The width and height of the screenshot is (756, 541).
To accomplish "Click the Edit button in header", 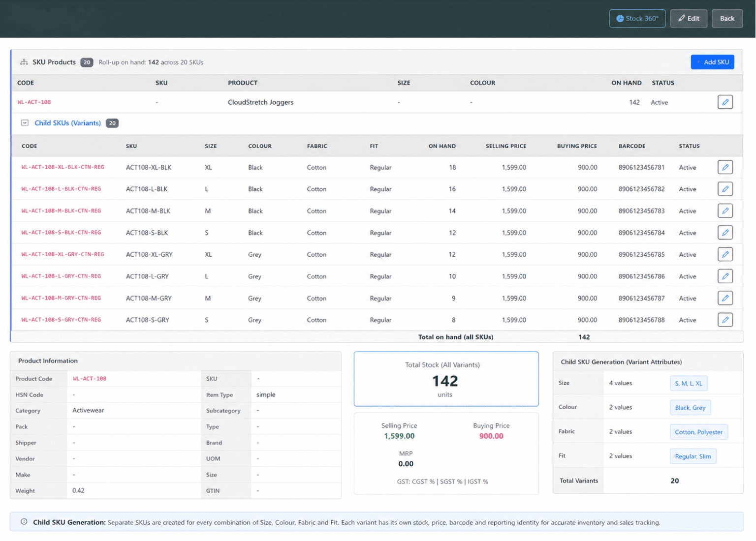I will click(689, 19).
